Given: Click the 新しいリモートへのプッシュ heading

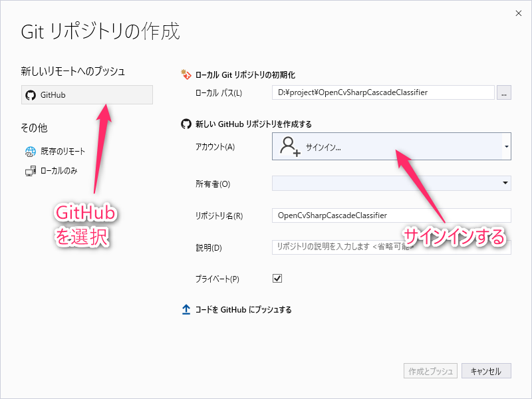Looking at the screenshot, I should [73, 71].
